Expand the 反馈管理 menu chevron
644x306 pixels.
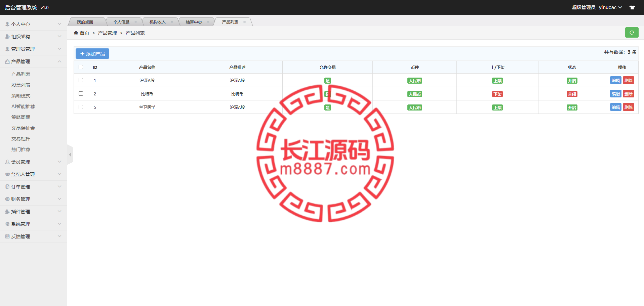tap(59, 236)
